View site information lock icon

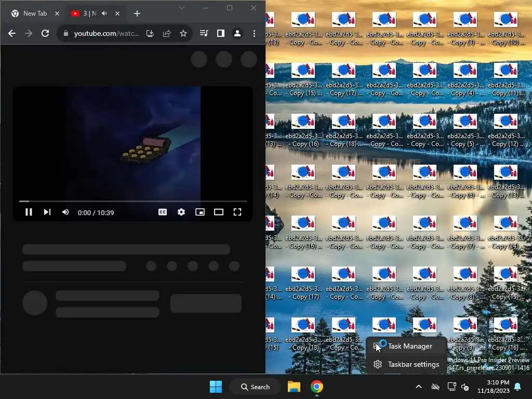point(66,33)
